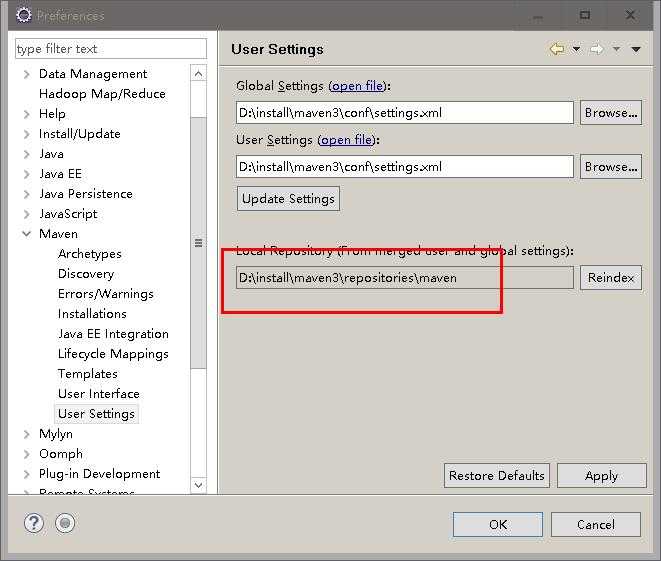Expand the Java tree node

coord(27,154)
